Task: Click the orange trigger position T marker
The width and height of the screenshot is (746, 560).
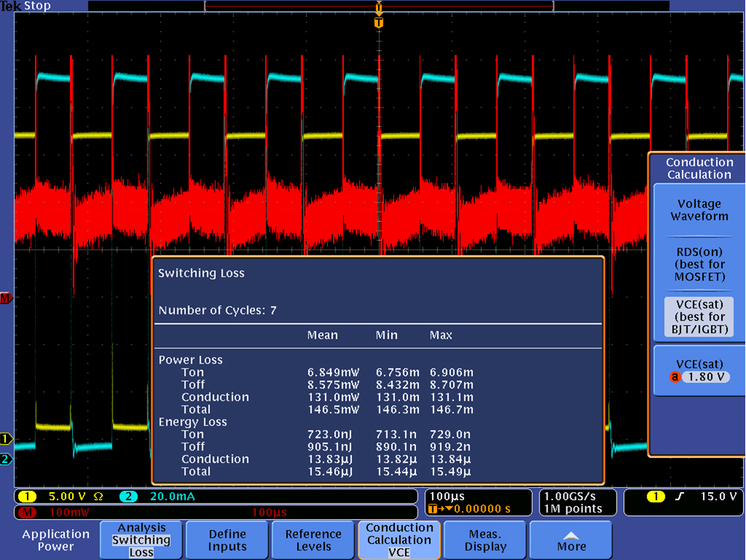Action: [x=378, y=23]
